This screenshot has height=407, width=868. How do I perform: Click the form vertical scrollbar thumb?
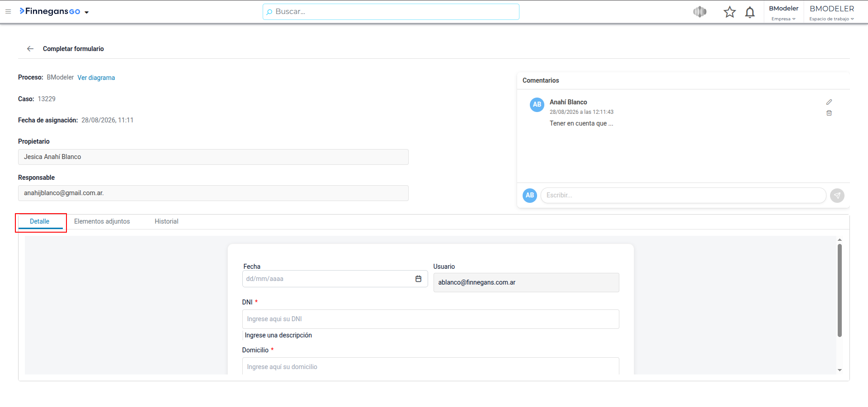pos(840,290)
